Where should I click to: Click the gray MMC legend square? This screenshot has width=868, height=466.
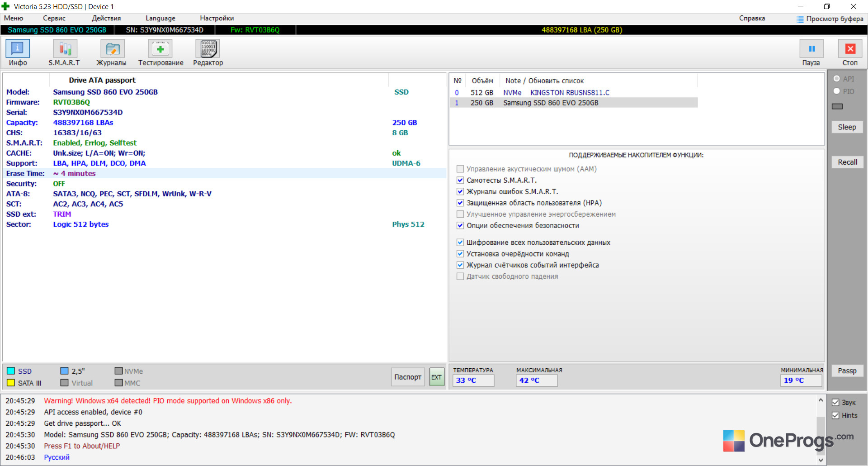click(x=118, y=383)
